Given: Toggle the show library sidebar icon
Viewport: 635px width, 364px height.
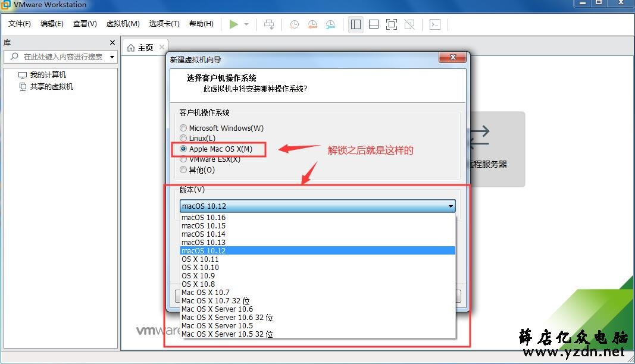Looking at the screenshot, I should pyautogui.click(x=356, y=24).
